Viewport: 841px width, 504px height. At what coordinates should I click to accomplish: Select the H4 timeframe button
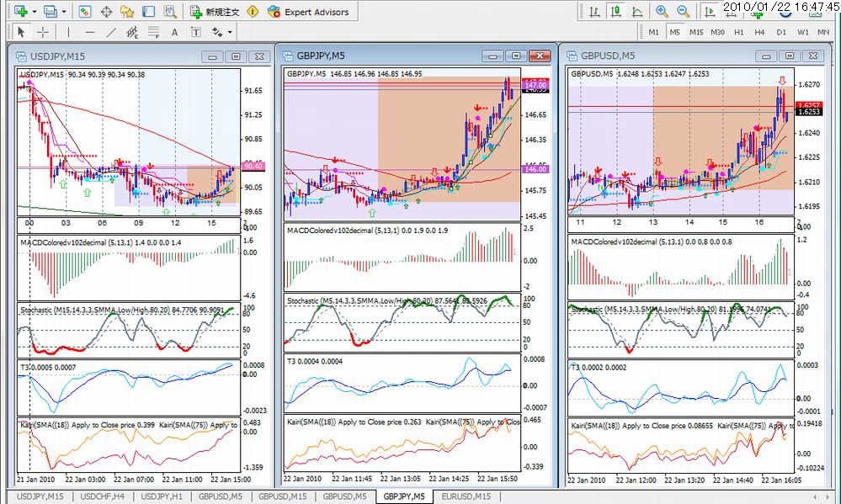pos(759,32)
